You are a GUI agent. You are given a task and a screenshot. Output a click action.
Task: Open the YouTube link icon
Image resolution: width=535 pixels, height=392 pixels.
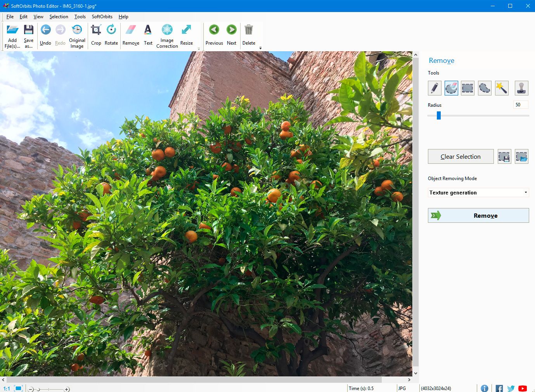click(x=523, y=388)
